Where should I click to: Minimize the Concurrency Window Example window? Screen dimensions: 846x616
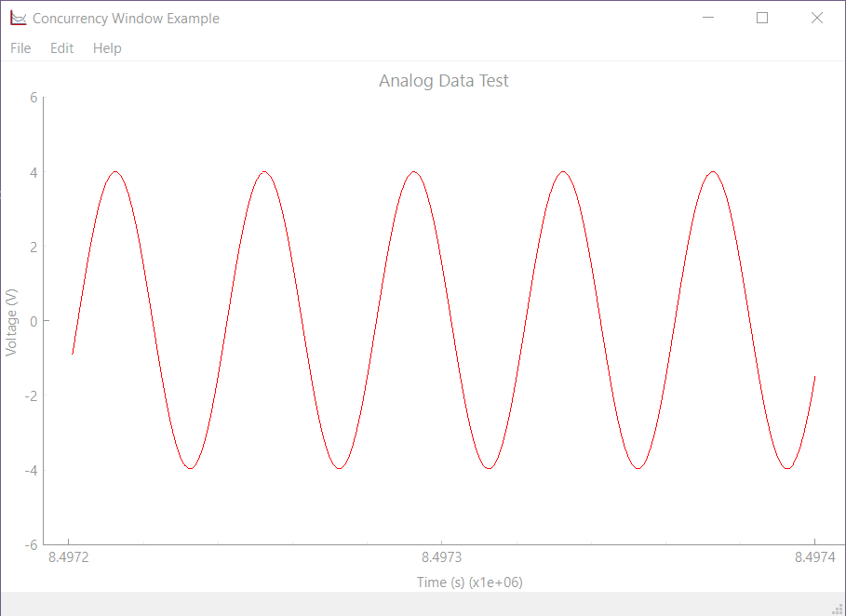(x=709, y=18)
